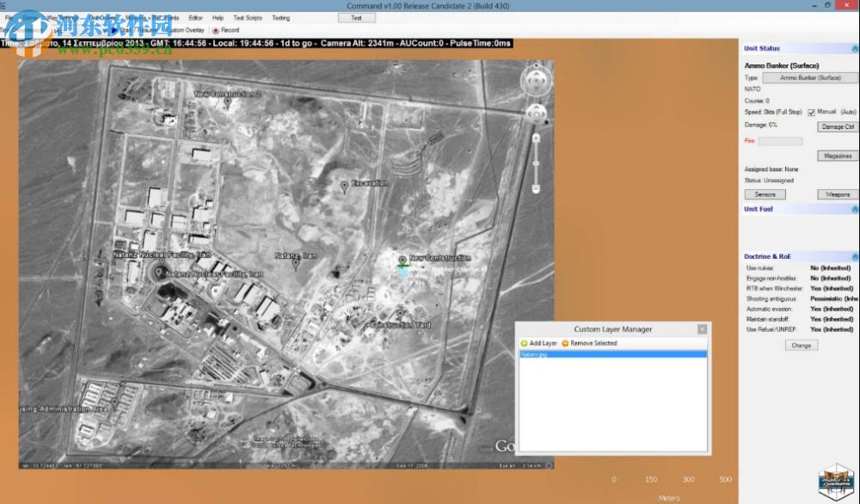Image resolution: width=860 pixels, height=504 pixels.
Task: Open the Editor menu
Action: [x=195, y=17]
